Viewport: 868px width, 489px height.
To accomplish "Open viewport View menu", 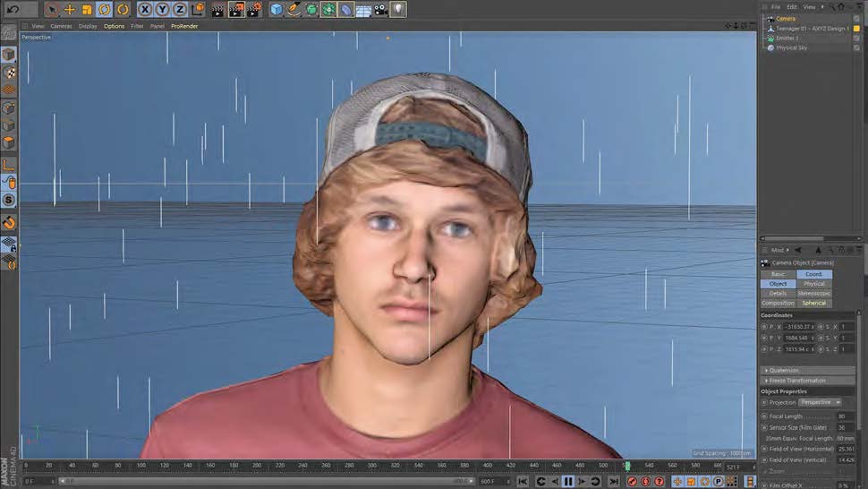I will pyautogui.click(x=38, y=26).
